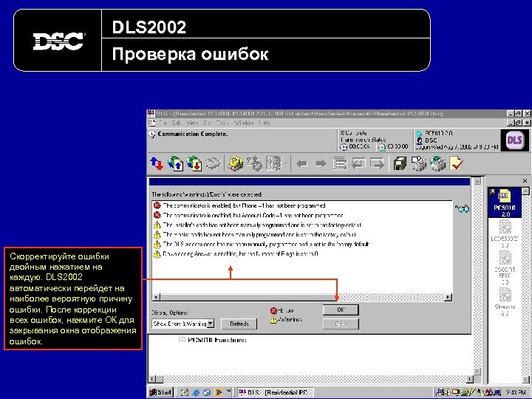Open the dropdown arrow next to the grayed toolbar icon
Image resolution: width=532 pixels, height=399 pixels.
click(x=286, y=164)
